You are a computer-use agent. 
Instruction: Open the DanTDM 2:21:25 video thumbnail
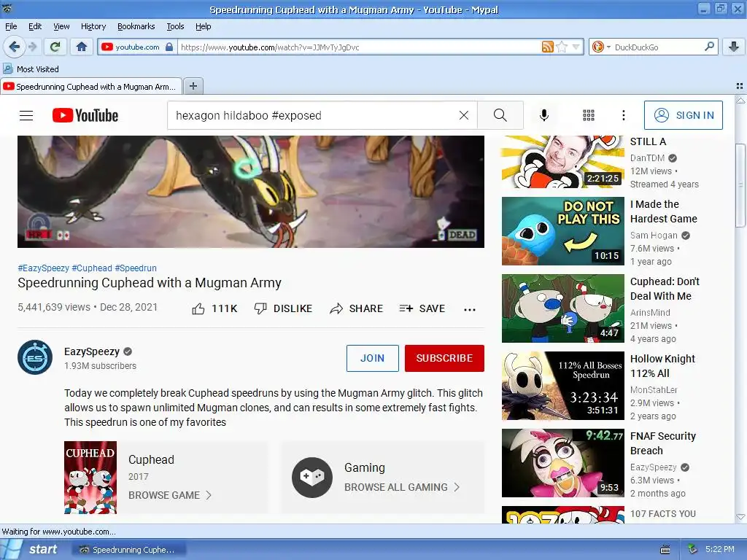(562, 162)
